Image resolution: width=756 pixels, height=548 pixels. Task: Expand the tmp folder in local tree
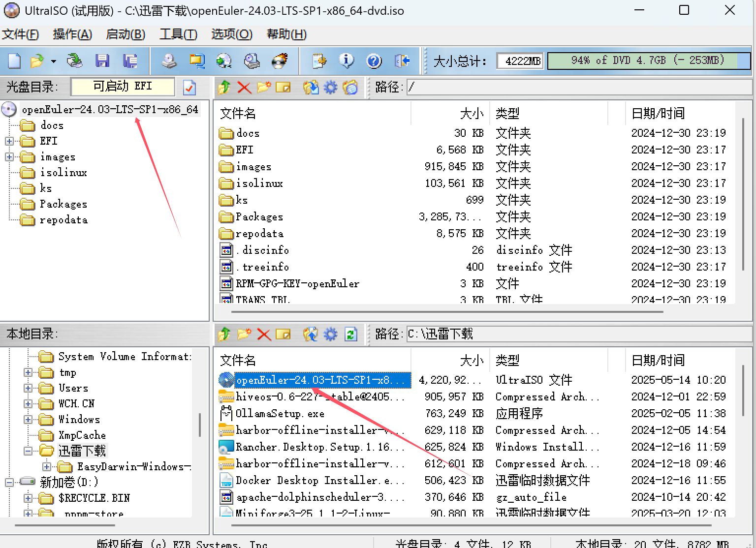coord(28,372)
